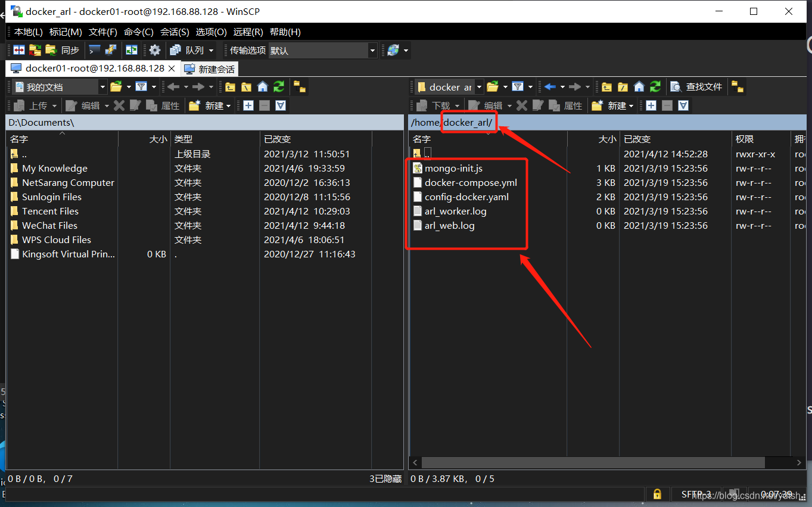Image resolution: width=812 pixels, height=507 pixels.
Task: Sort remote files by 权限 column header
Action: 761,139
